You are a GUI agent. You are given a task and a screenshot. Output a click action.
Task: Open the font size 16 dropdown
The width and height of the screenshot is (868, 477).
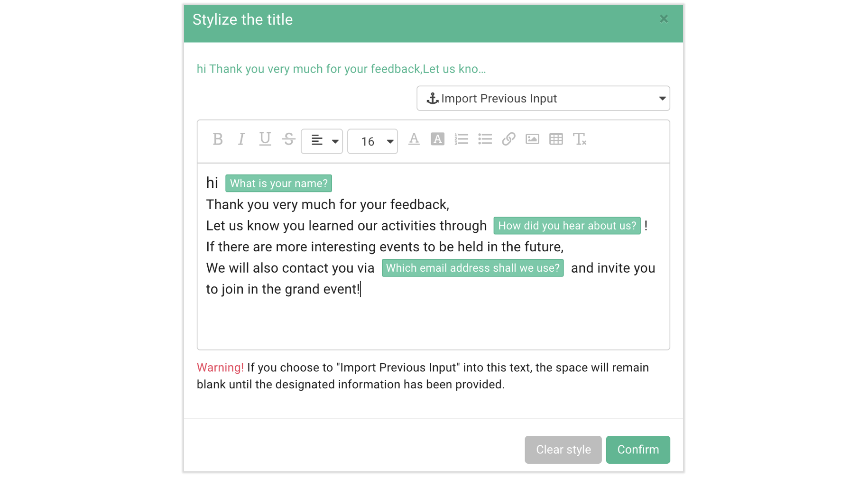point(372,141)
